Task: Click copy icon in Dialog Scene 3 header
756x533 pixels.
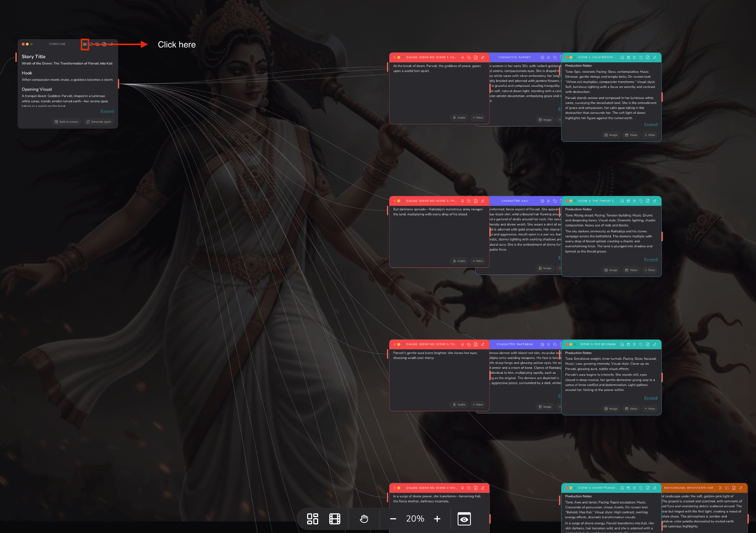Action: point(469,344)
